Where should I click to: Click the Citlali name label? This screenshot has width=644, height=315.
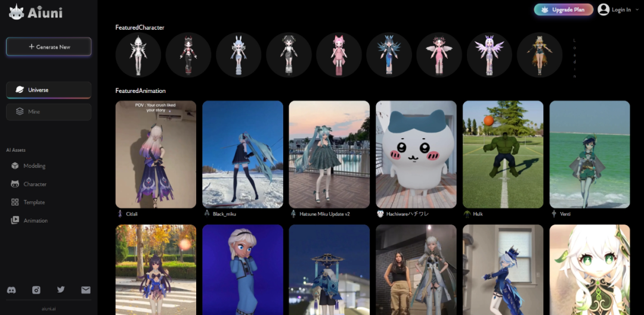[x=132, y=214]
